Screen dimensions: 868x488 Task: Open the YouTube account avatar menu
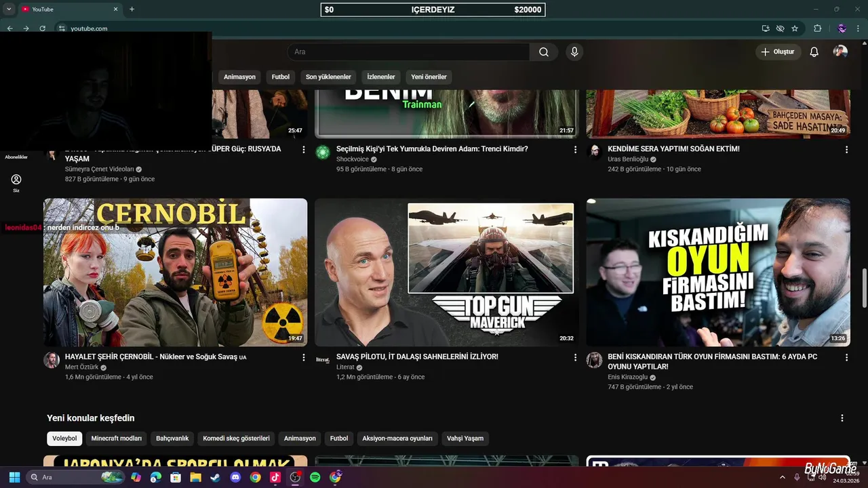[840, 52]
